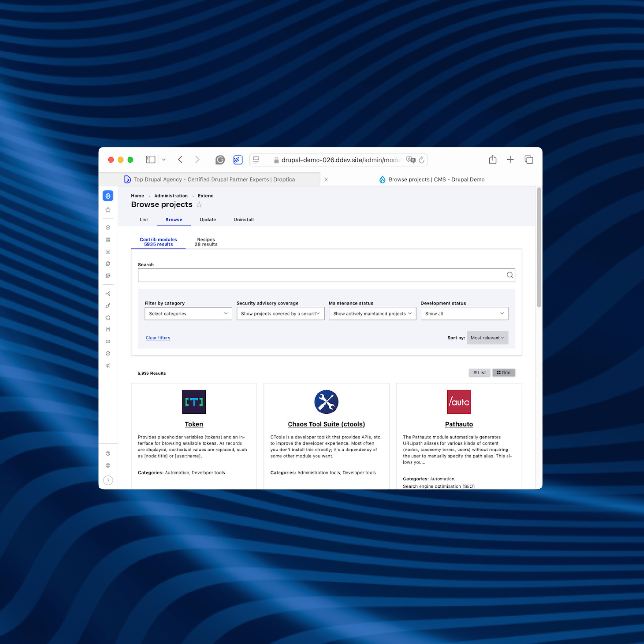Screen dimensions: 644x644
Task: Open the Help question mark sidebar icon
Action: [x=108, y=453]
